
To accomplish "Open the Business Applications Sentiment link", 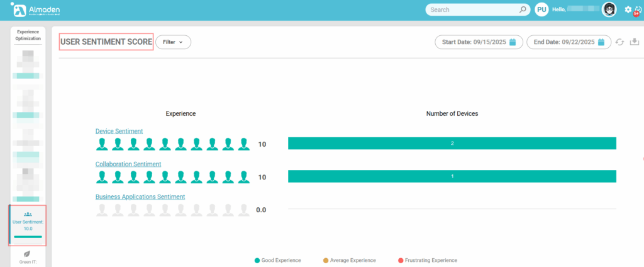I will coord(140,196).
